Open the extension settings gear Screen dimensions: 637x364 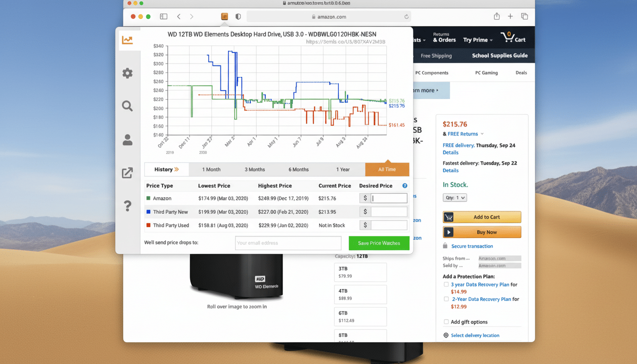click(127, 73)
